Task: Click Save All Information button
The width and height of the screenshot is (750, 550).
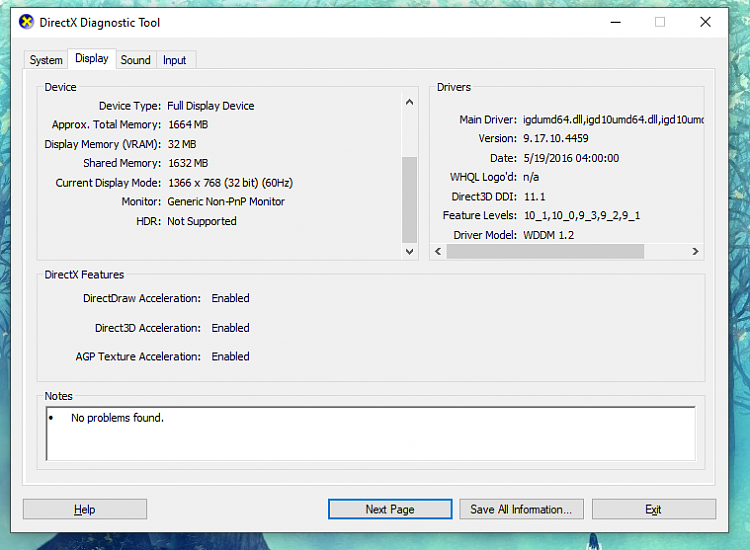Action: (x=521, y=509)
